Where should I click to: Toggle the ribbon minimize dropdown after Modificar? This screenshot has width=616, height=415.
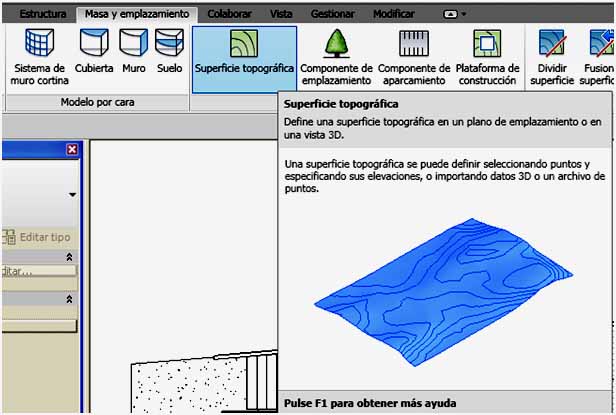[x=454, y=14]
